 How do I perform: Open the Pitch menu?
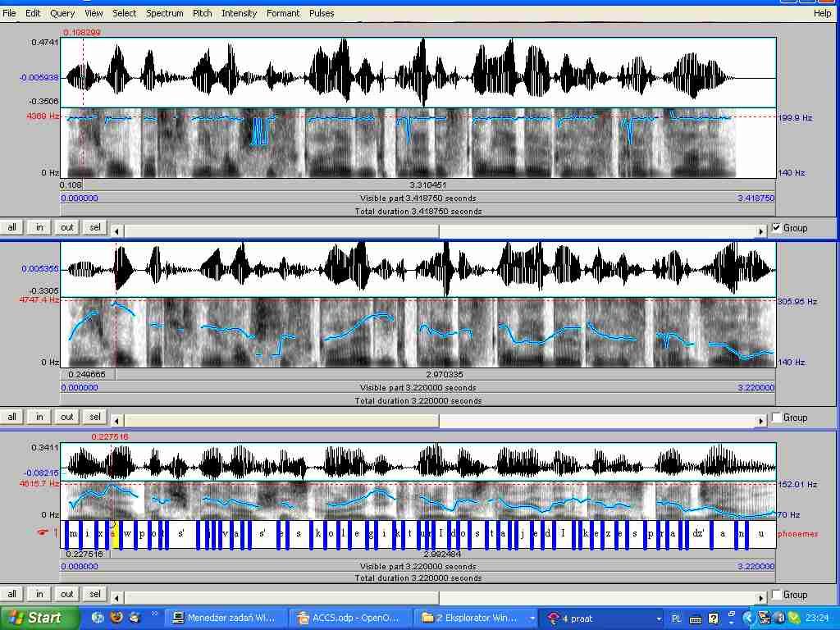[202, 13]
